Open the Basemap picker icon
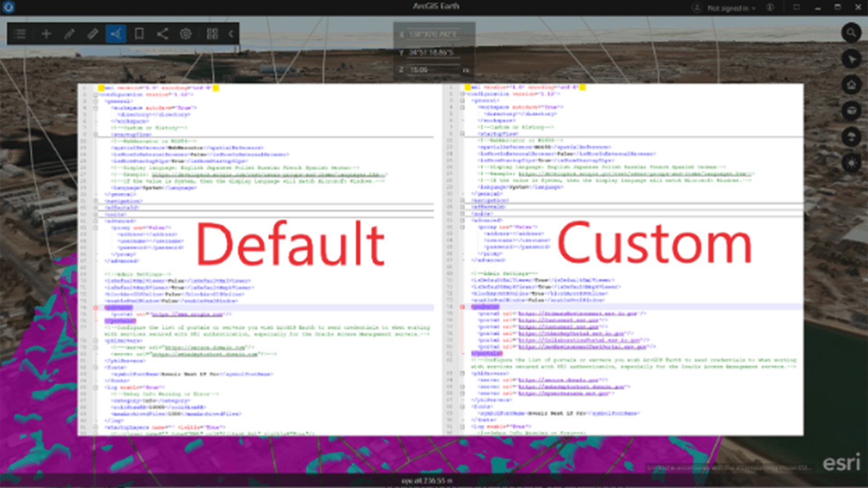 [852, 111]
